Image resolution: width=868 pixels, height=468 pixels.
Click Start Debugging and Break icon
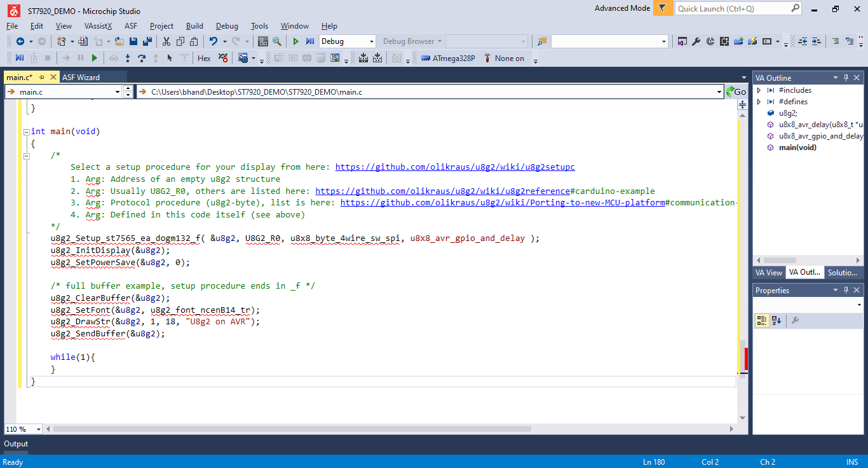pyautogui.click(x=309, y=41)
